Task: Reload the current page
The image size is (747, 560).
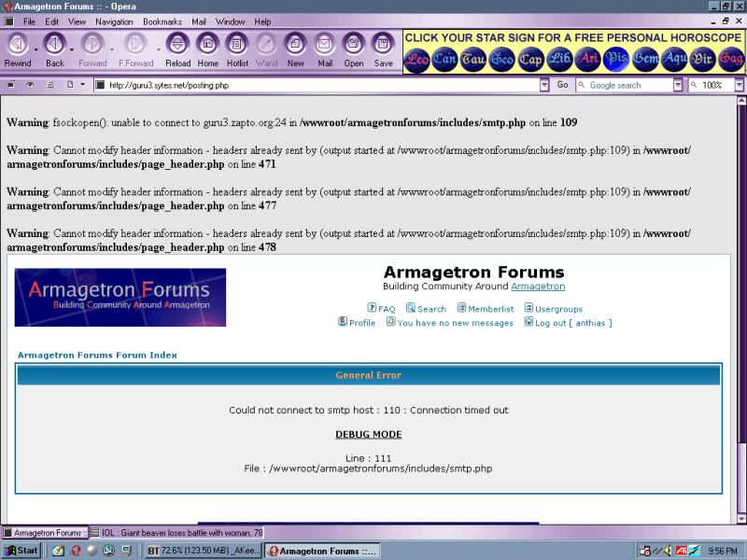Action: (x=177, y=49)
